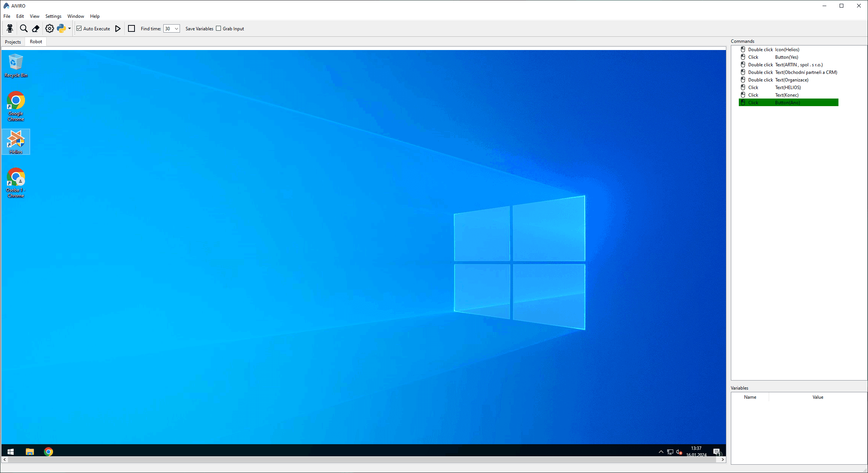Open the notification center icon
This screenshot has height=473, width=868.
click(x=717, y=452)
